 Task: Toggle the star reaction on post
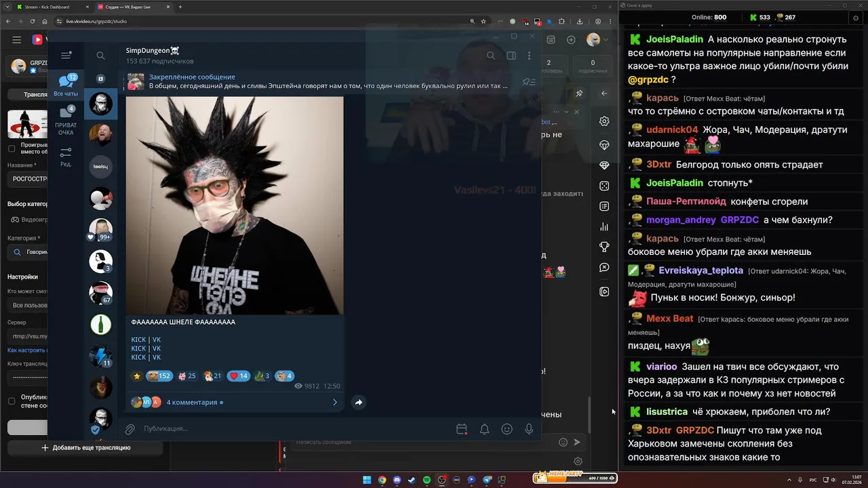137,376
